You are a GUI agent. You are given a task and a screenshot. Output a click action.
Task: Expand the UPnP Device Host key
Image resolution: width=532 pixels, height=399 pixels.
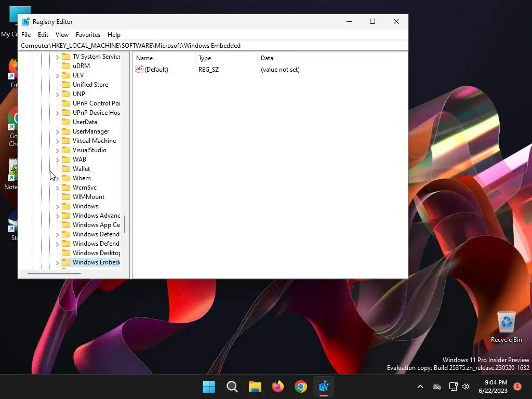57,113
